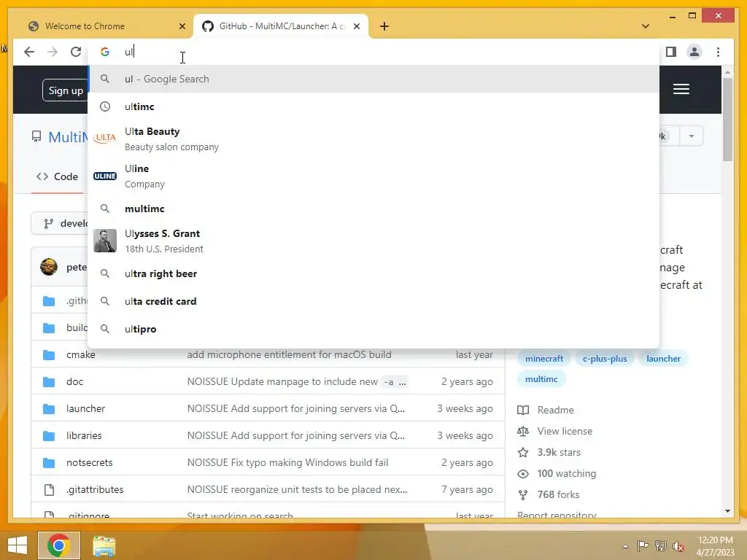
Task: Open the GitHub hamburger menu
Action: (x=681, y=89)
